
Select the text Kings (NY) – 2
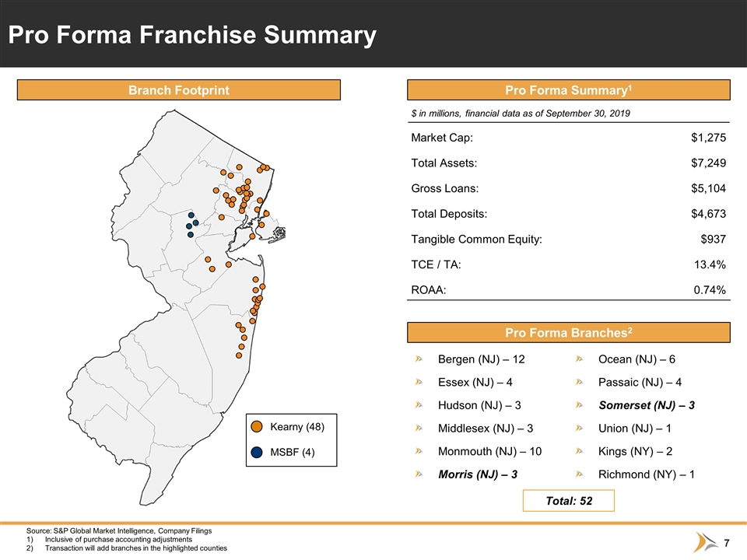pyautogui.click(x=635, y=451)
